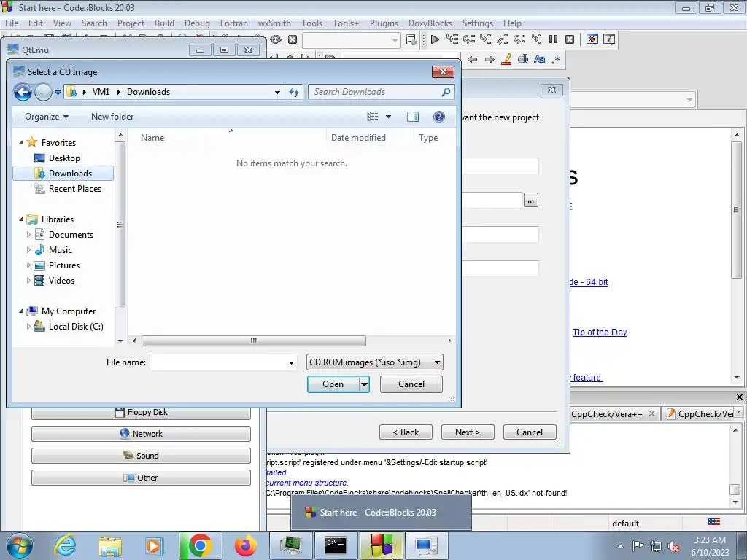
Task: Toggle the Highlight occurrences marker icon
Action: coord(506,59)
